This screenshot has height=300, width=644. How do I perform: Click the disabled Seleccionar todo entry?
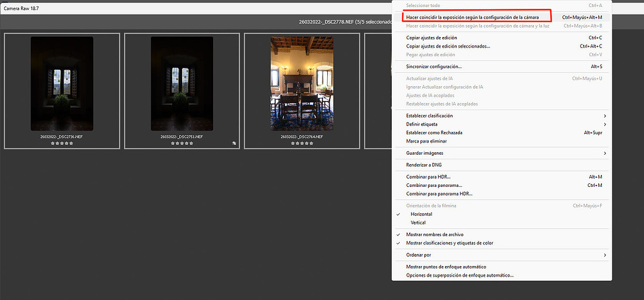pos(502,5)
